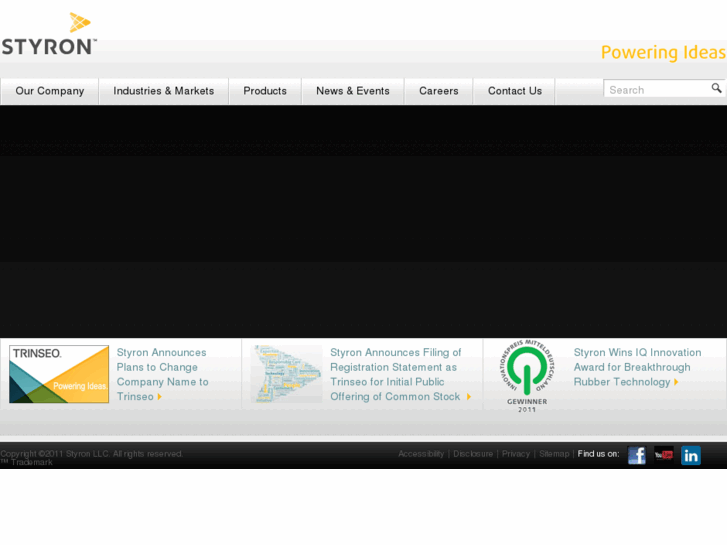The height and width of the screenshot is (545, 727).
Task: Open the YouTube channel icon
Action: tap(663, 455)
